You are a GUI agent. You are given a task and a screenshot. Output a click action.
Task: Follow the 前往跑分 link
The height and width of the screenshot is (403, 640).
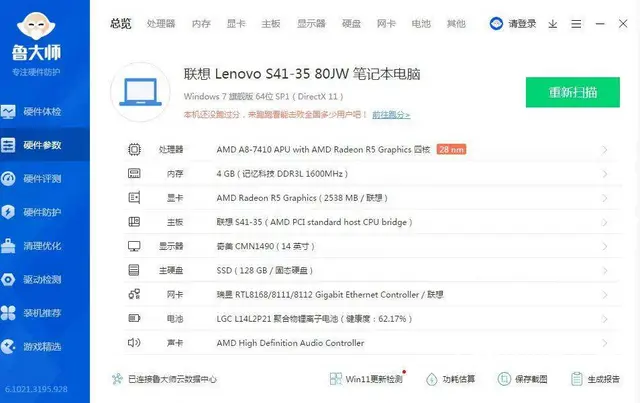pyautogui.click(x=391, y=115)
